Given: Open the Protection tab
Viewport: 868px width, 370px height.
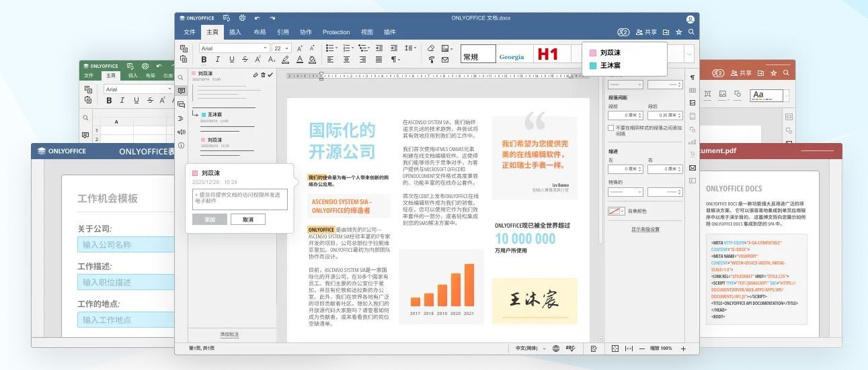Looking at the screenshot, I should click(336, 32).
